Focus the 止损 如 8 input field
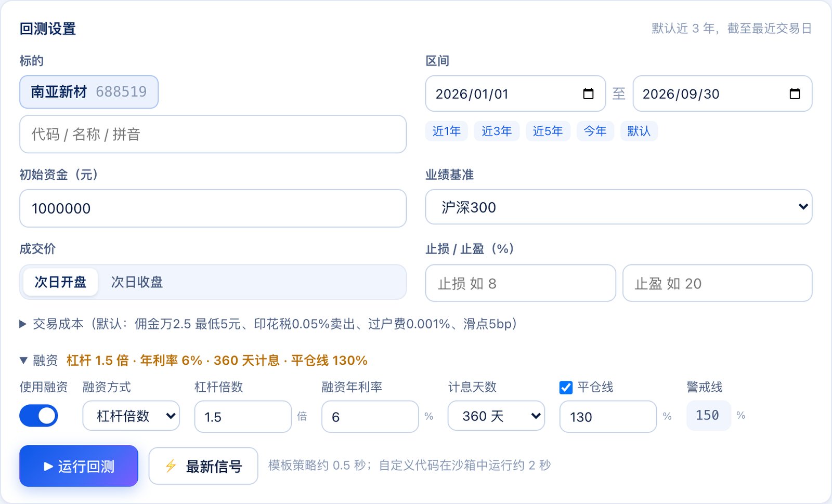Image resolution: width=832 pixels, height=504 pixels. coord(521,283)
